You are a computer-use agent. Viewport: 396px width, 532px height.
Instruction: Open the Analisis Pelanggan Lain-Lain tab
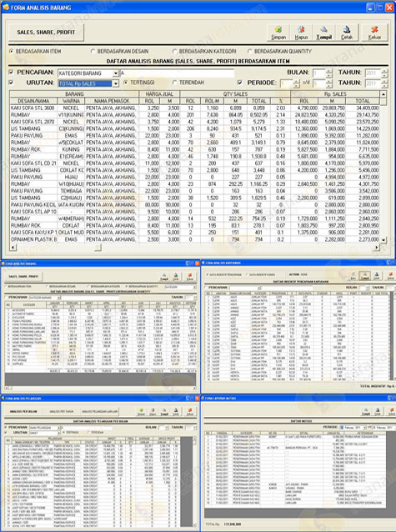pyautogui.click(x=99, y=412)
